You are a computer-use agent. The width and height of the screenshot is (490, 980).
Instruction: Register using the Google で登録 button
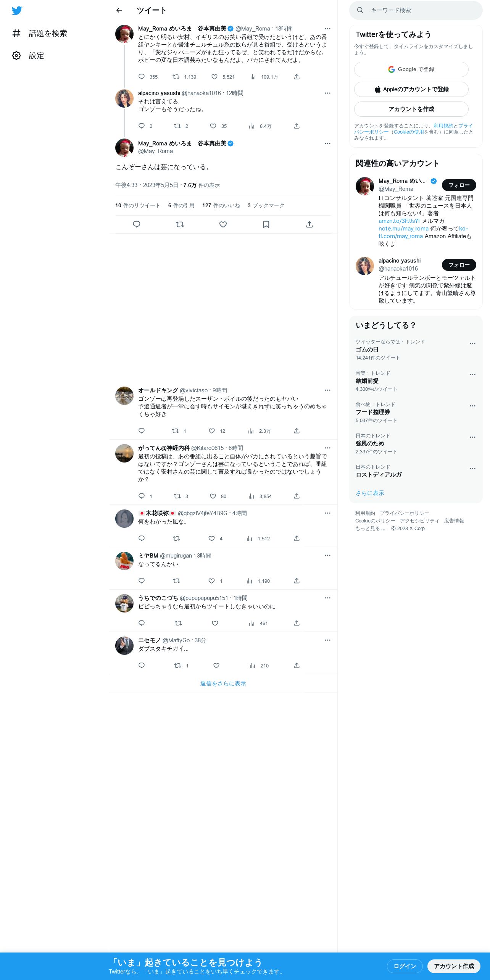pyautogui.click(x=411, y=69)
